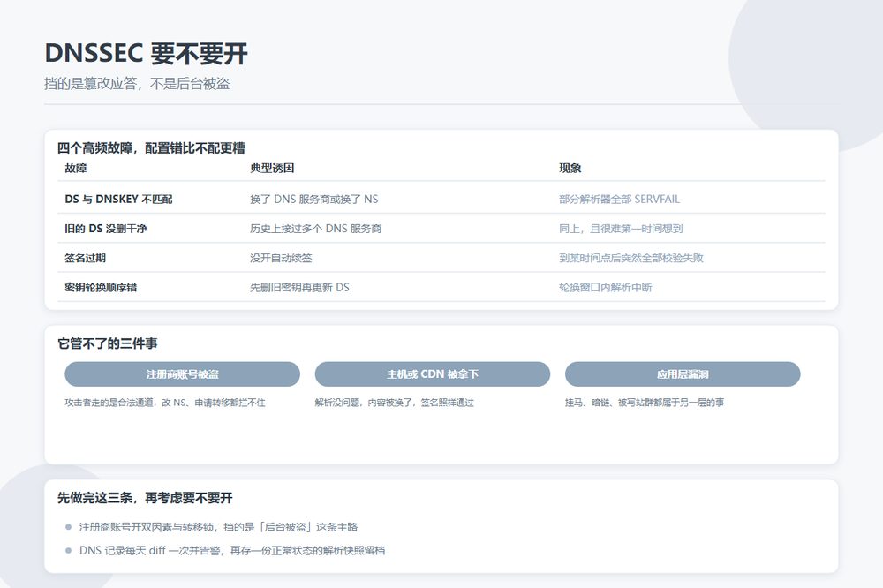Click cell 到某时间点后突然全部校验失败
883x588 pixels.
click(x=631, y=258)
